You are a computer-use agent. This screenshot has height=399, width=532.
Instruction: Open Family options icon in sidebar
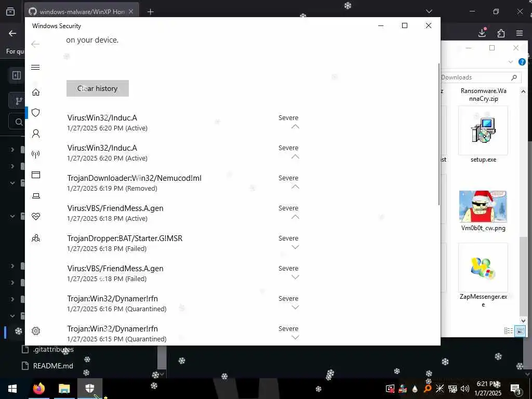[36, 238]
